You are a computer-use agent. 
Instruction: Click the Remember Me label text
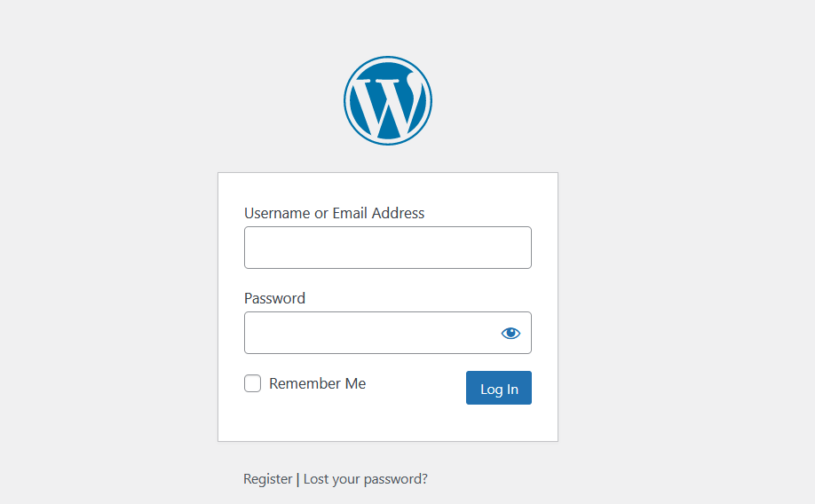pyautogui.click(x=317, y=383)
